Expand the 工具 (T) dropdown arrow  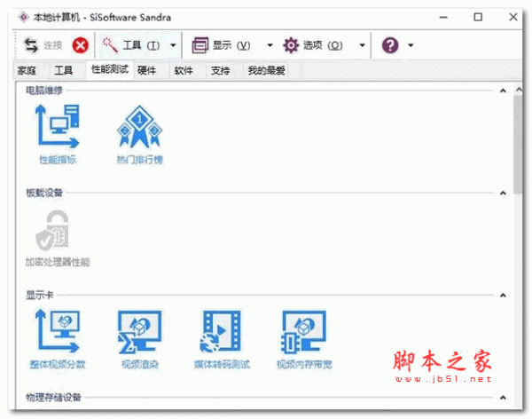pos(173,45)
